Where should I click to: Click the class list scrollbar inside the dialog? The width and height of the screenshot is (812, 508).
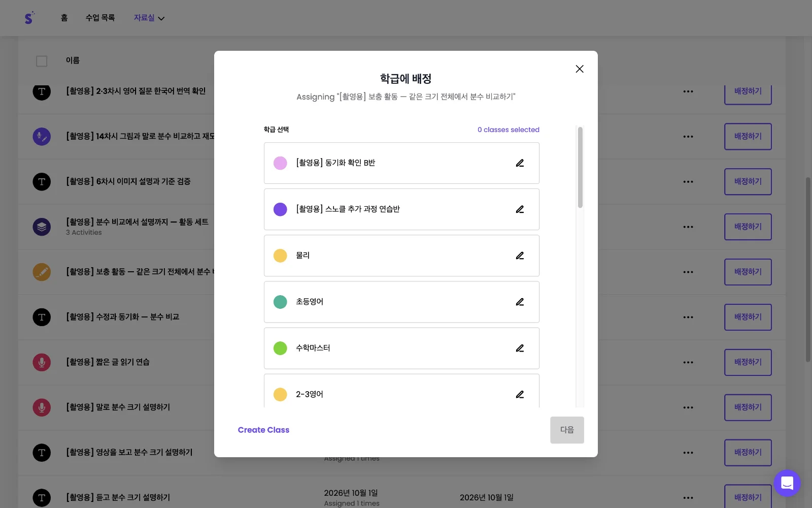click(x=580, y=168)
